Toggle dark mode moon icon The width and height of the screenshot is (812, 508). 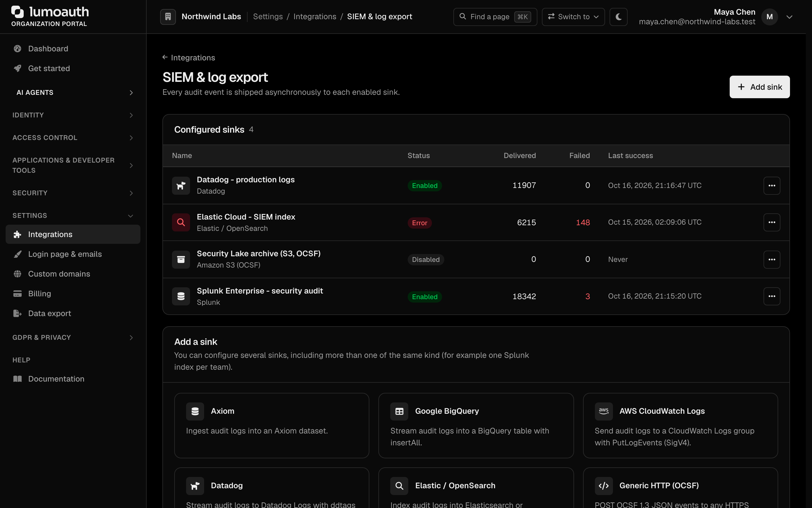pos(618,16)
